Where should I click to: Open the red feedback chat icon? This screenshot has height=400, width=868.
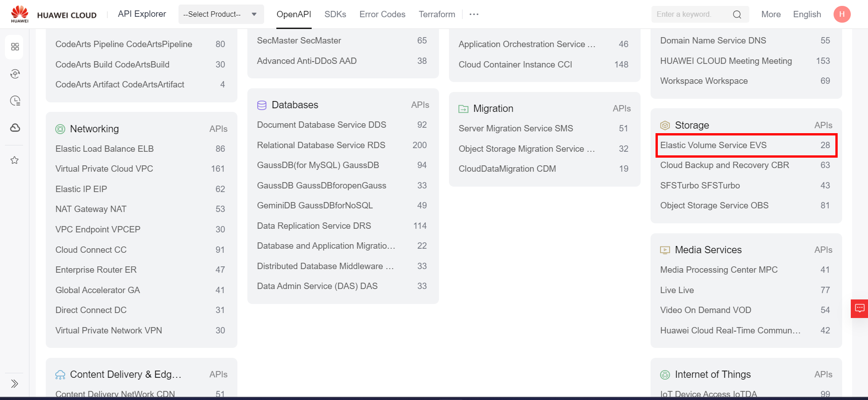[x=859, y=308]
